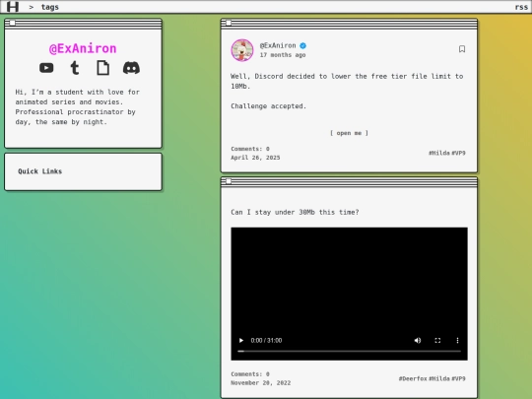Click the profile bio text
532x399 pixels.
78,106
